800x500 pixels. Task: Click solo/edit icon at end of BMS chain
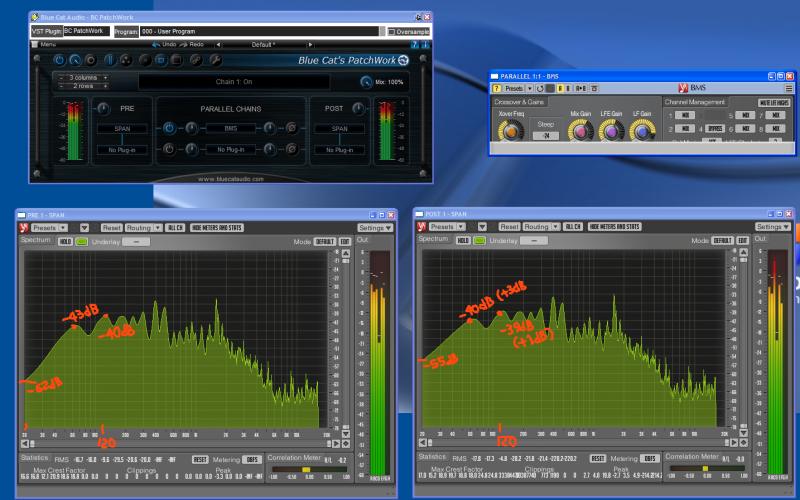pyautogui.click(x=291, y=128)
